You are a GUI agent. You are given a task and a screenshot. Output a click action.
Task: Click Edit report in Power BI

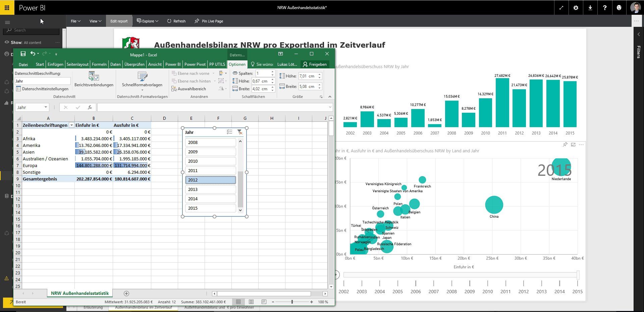119,21
